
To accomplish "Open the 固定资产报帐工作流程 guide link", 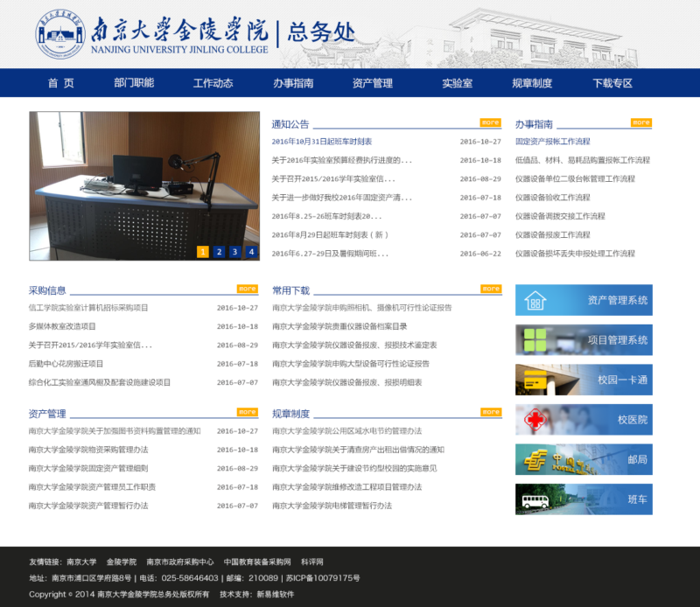I will point(552,142).
